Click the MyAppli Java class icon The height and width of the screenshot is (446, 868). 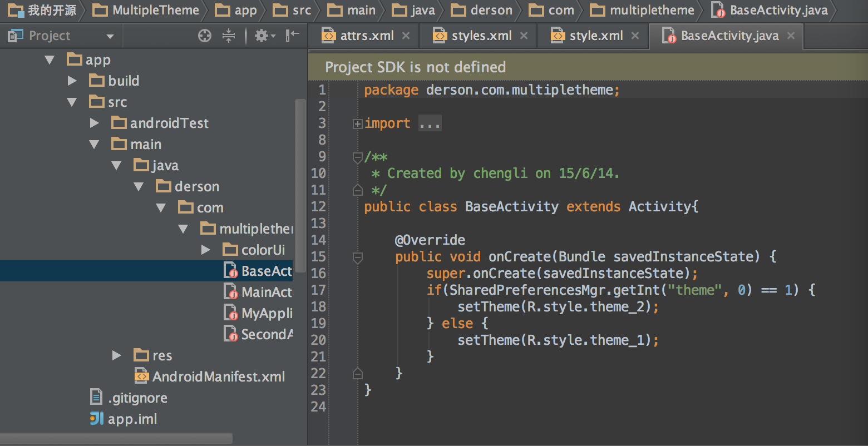230,313
